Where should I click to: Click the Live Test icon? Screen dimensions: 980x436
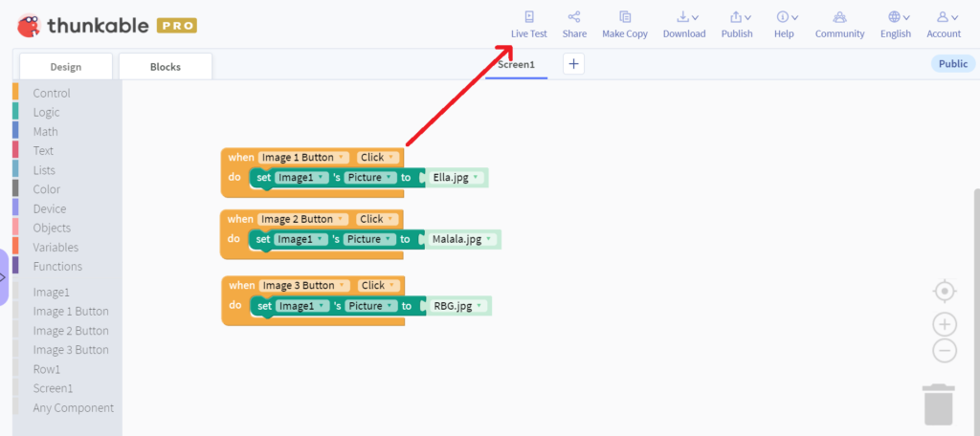528,17
